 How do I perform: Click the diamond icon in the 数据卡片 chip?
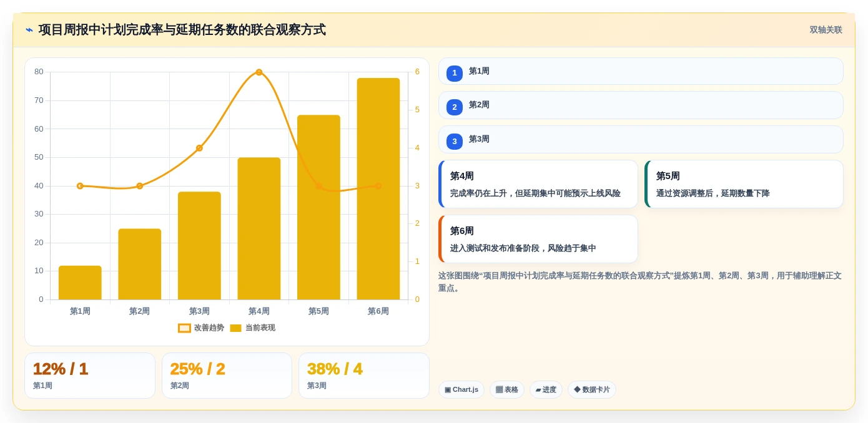pos(577,389)
